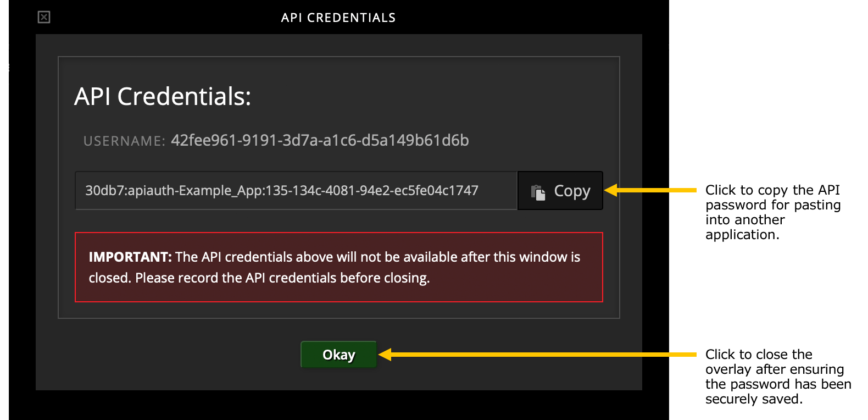Click the USERNAME label
This screenshot has height=420, width=868.
point(124,141)
